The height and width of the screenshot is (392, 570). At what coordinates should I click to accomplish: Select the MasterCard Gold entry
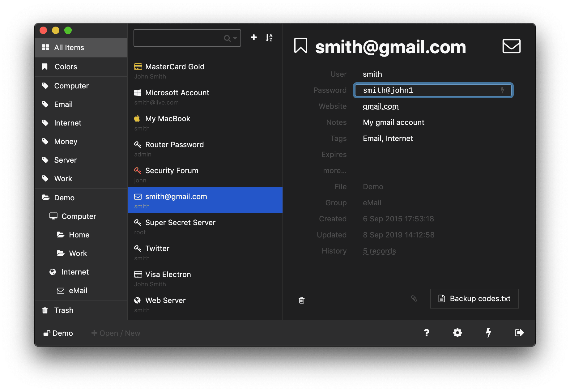point(205,71)
